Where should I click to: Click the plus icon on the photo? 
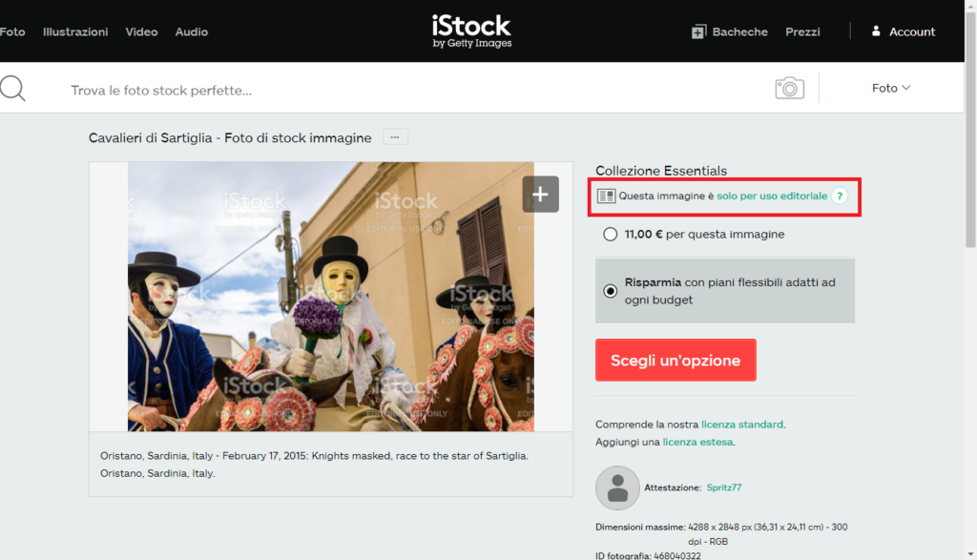(x=540, y=195)
